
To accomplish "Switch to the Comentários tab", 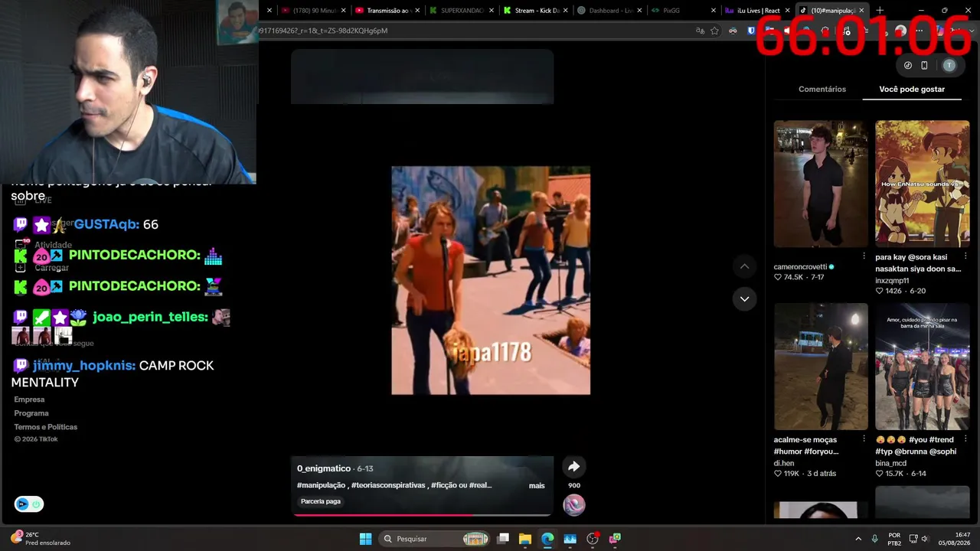I will pyautogui.click(x=822, y=90).
